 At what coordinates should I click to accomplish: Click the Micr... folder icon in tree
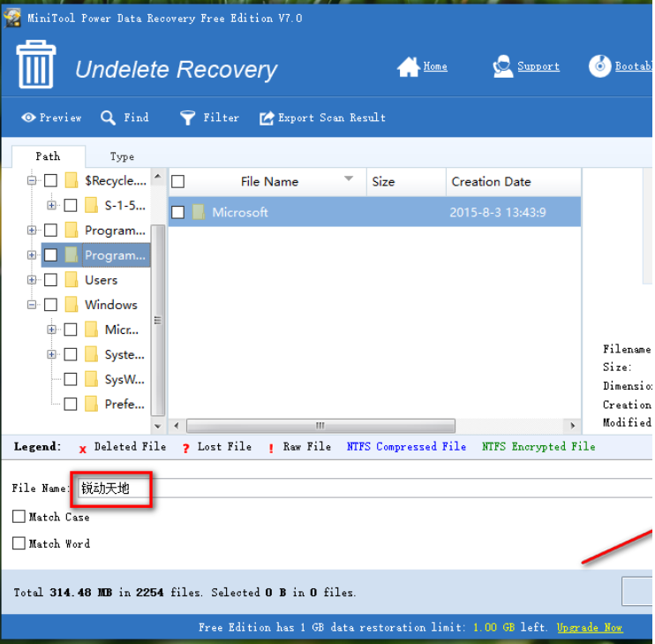(x=91, y=330)
